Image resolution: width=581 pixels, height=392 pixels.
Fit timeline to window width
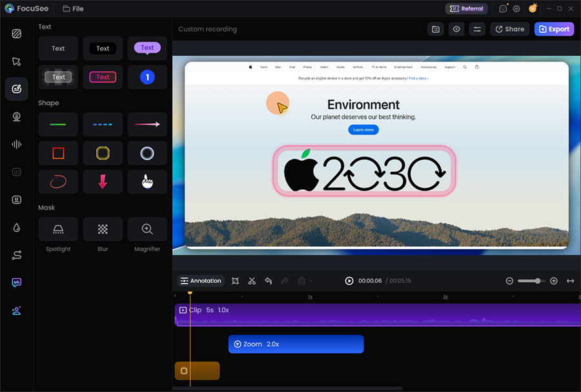(570, 281)
